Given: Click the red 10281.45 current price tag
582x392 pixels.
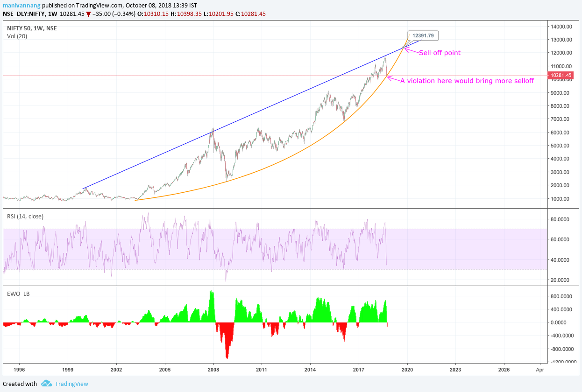Looking at the screenshot, I should coord(561,75).
